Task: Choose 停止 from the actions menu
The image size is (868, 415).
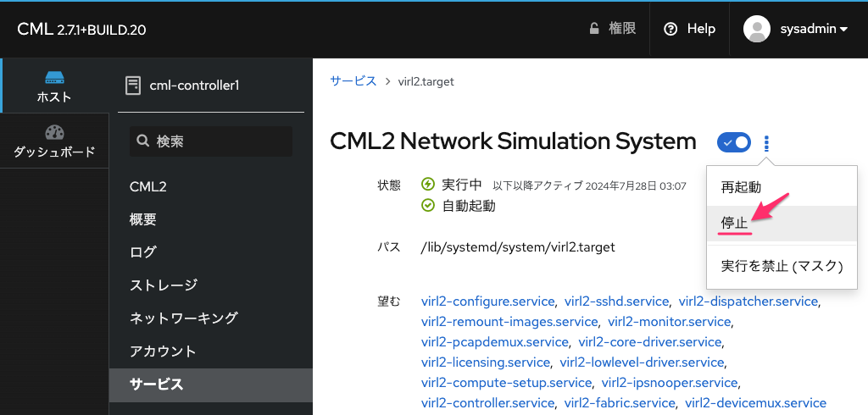Action: click(x=782, y=223)
